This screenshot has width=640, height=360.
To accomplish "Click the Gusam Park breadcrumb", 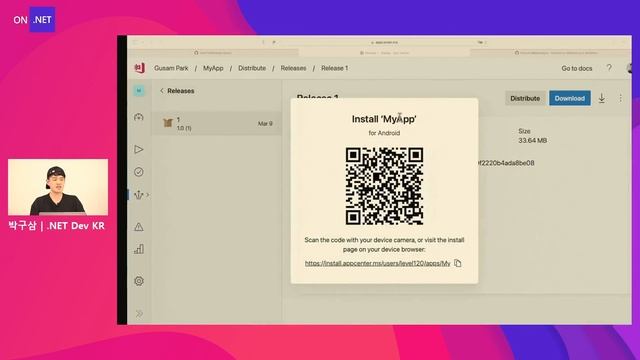I will [x=171, y=68].
